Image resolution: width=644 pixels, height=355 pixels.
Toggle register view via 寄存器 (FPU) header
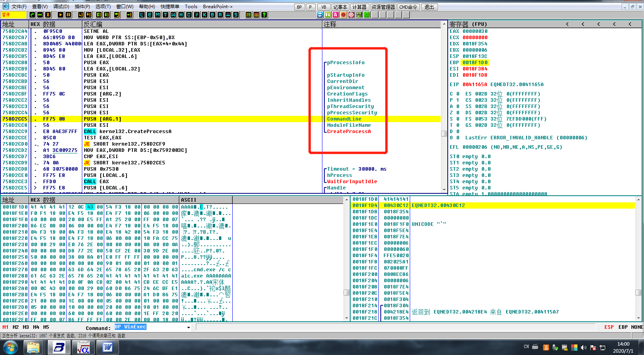[x=468, y=24]
